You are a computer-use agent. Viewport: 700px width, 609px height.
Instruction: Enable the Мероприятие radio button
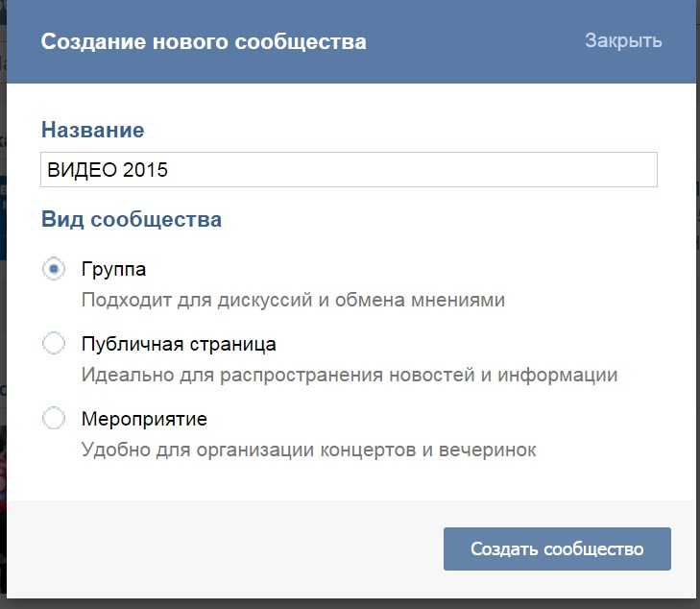[54, 419]
